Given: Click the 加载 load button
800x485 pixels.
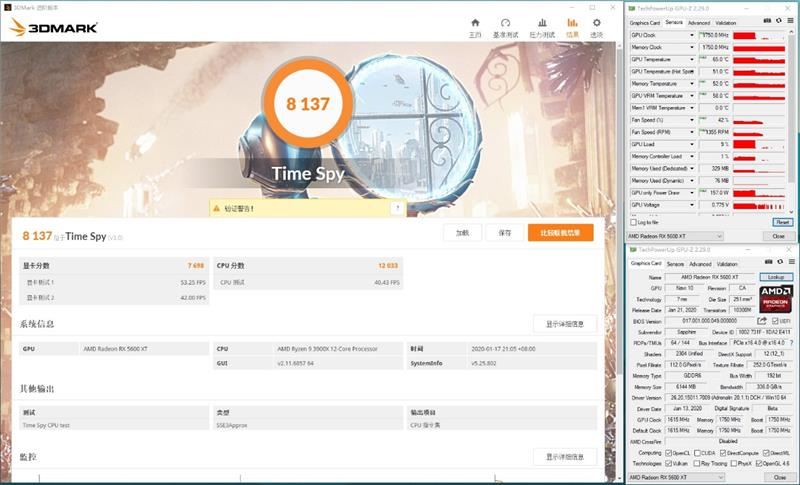Looking at the screenshot, I should tap(462, 233).
